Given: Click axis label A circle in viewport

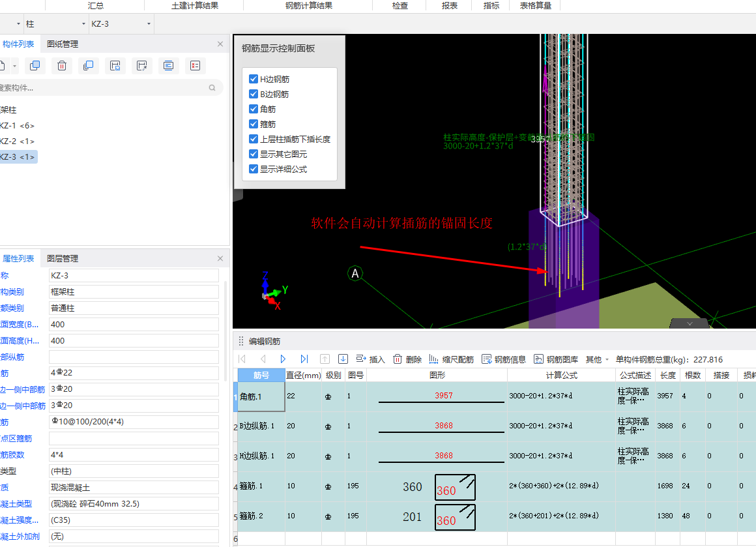Looking at the screenshot, I should 355,274.
